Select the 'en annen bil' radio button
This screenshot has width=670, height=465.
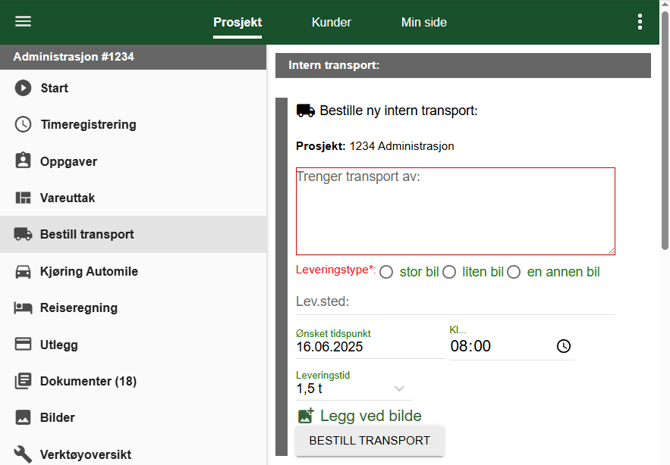(514, 272)
